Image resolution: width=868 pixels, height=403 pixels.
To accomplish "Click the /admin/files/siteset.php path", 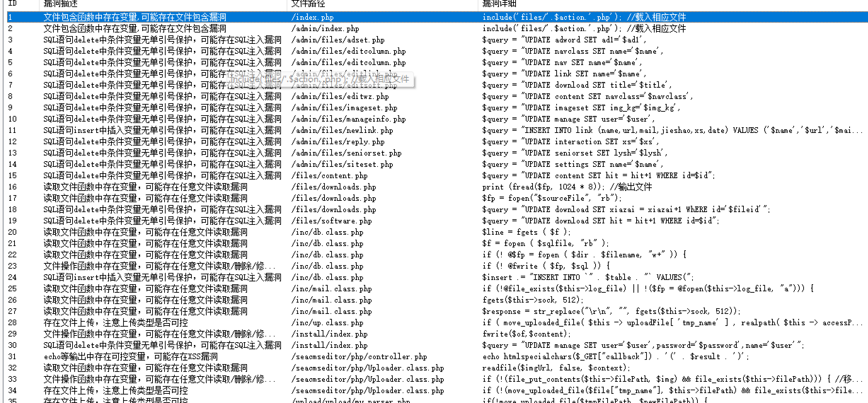I will (x=342, y=164).
